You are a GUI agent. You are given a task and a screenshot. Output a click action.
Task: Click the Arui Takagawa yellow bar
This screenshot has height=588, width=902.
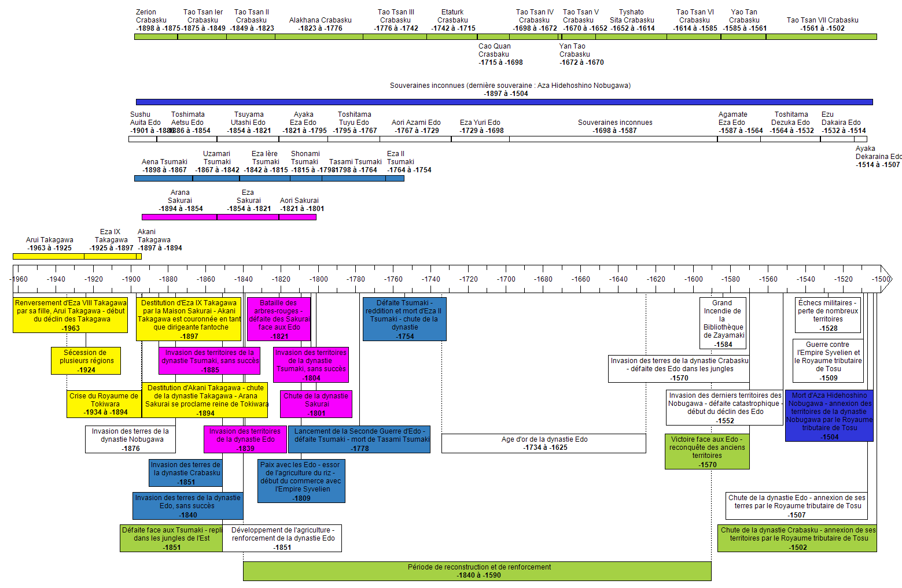click(x=48, y=256)
